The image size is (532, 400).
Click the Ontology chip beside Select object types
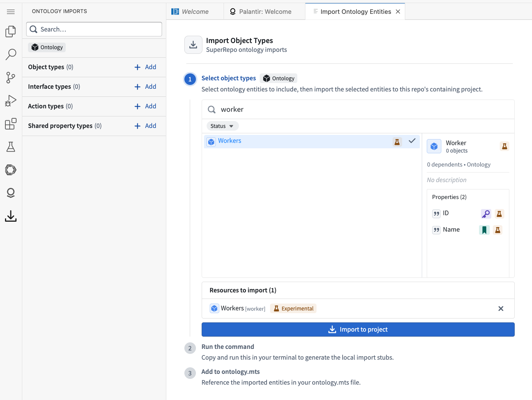click(278, 78)
